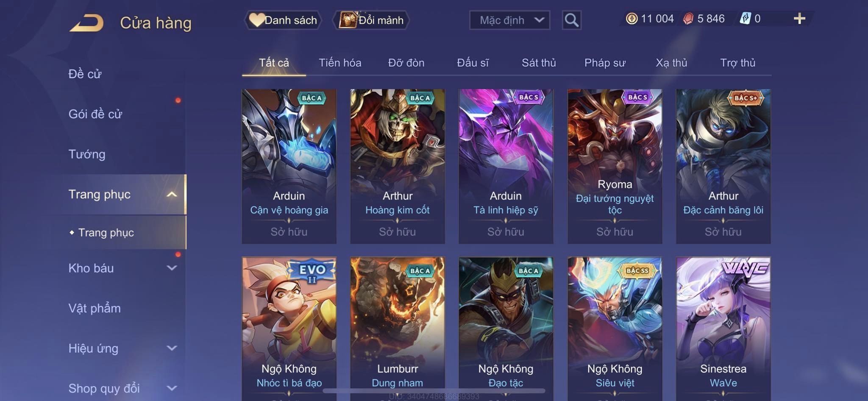Open the search magnifier icon

(x=571, y=20)
